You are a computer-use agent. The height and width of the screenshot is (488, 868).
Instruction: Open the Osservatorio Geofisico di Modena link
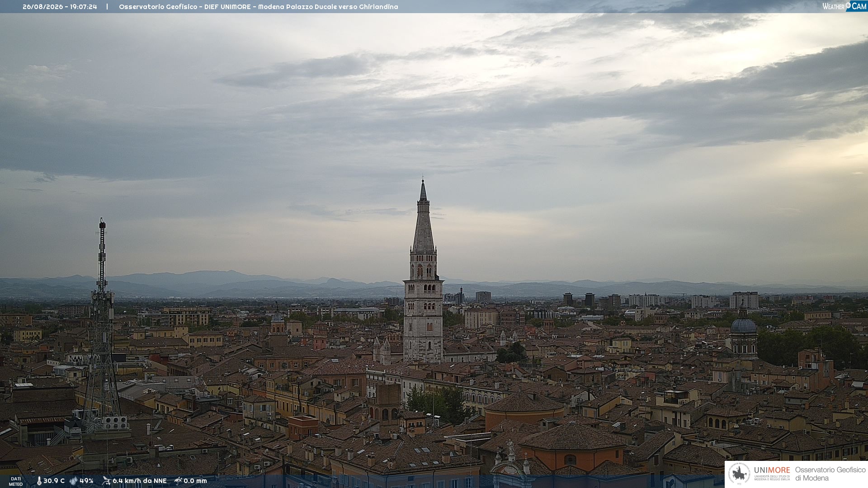click(830, 474)
